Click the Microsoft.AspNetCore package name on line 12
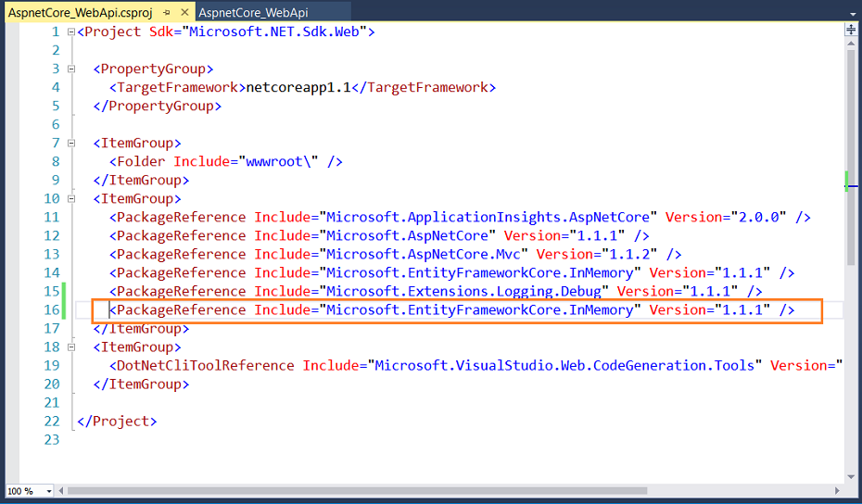The height and width of the screenshot is (504, 862). (x=407, y=235)
